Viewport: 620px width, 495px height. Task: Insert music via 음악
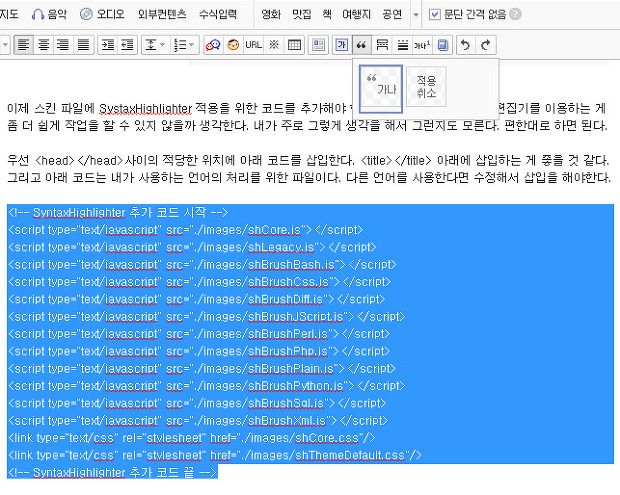[x=49, y=14]
